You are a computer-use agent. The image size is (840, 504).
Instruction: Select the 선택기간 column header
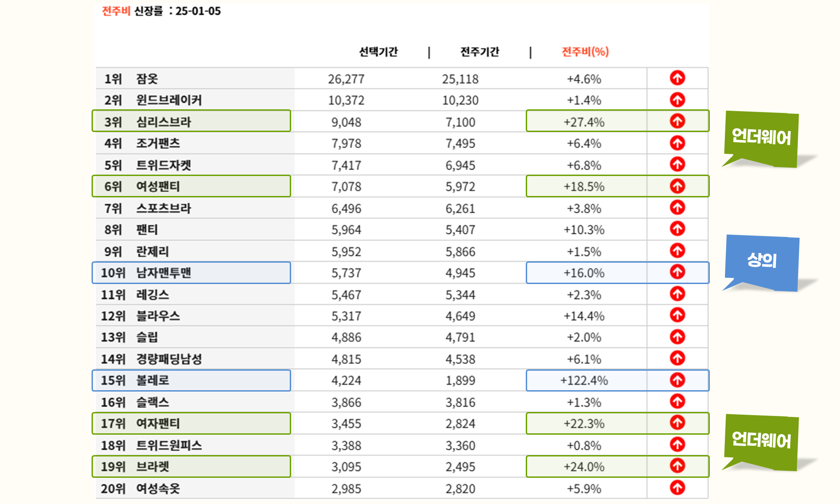tap(378, 52)
